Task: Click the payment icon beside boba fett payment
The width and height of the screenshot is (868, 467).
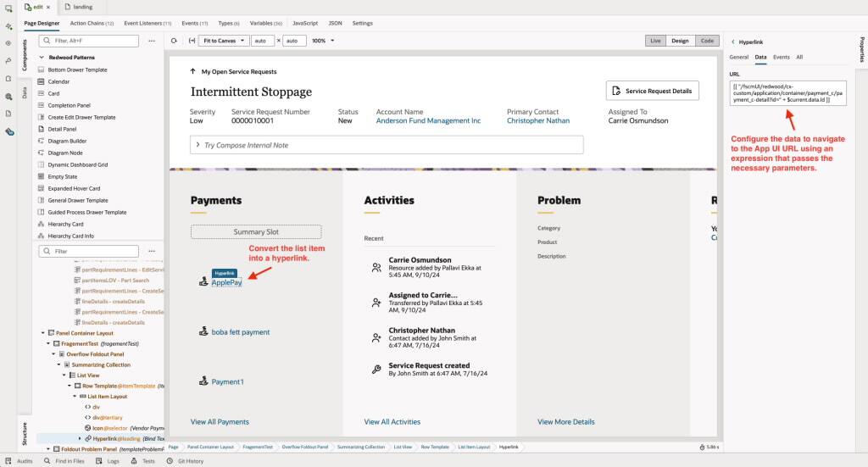Action: pyautogui.click(x=203, y=331)
